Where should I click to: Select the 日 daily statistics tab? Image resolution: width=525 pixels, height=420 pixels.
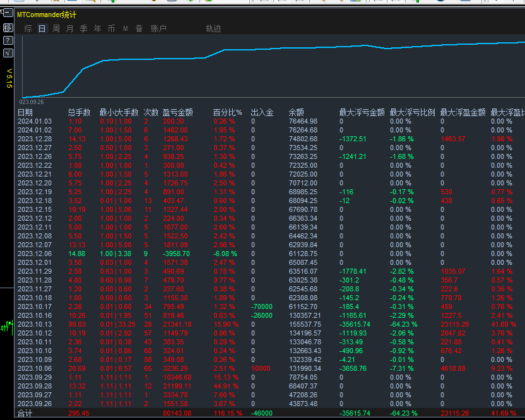(x=42, y=28)
